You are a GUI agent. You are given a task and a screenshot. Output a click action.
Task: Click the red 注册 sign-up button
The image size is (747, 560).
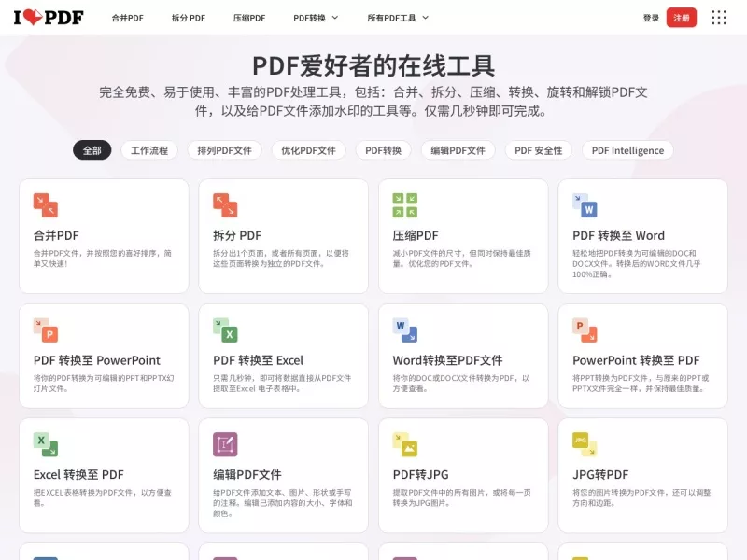(x=682, y=18)
